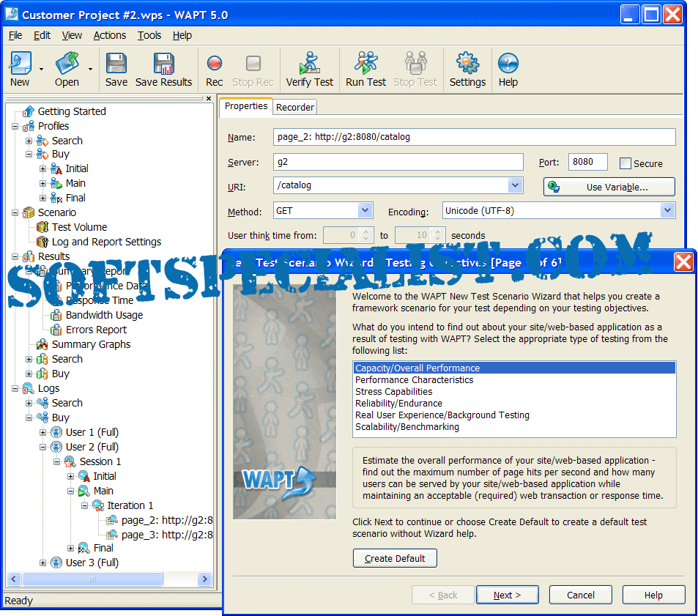The width and height of the screenshot is (698, 616).
Task: Open the Method dropdown
Action: click(x=365, y=210)
